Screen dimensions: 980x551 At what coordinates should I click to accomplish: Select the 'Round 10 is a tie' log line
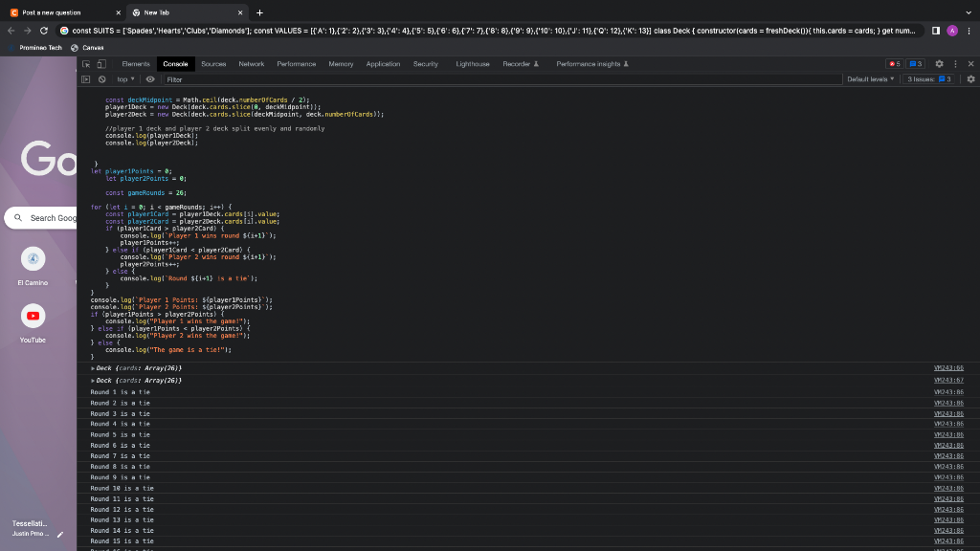click(122, 489)
